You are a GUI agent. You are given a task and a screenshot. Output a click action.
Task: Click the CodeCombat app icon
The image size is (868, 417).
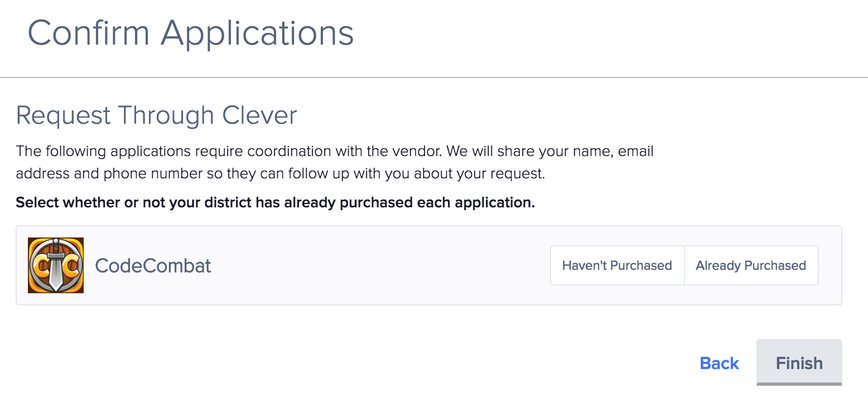pos(56,265)
